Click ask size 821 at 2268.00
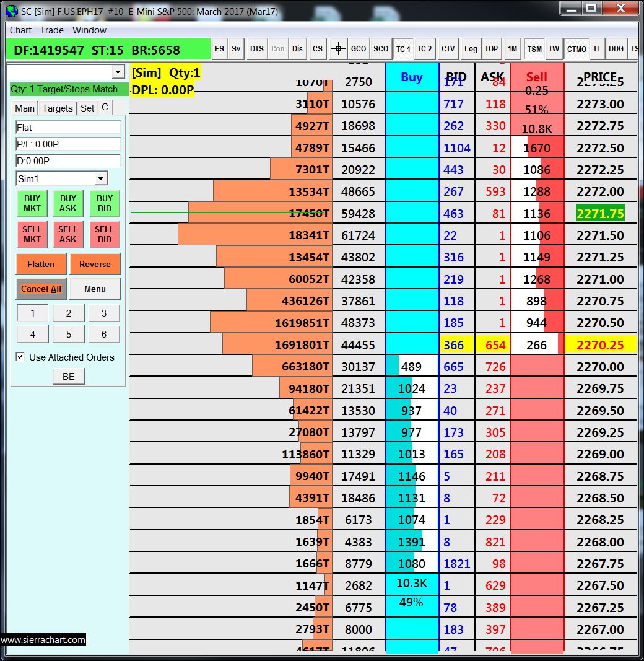 click(495, 541)
